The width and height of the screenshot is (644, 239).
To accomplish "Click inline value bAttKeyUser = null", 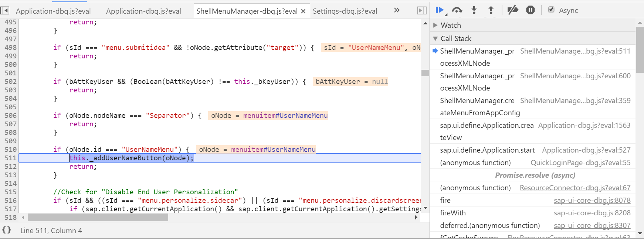I will (x=351, y=81).
